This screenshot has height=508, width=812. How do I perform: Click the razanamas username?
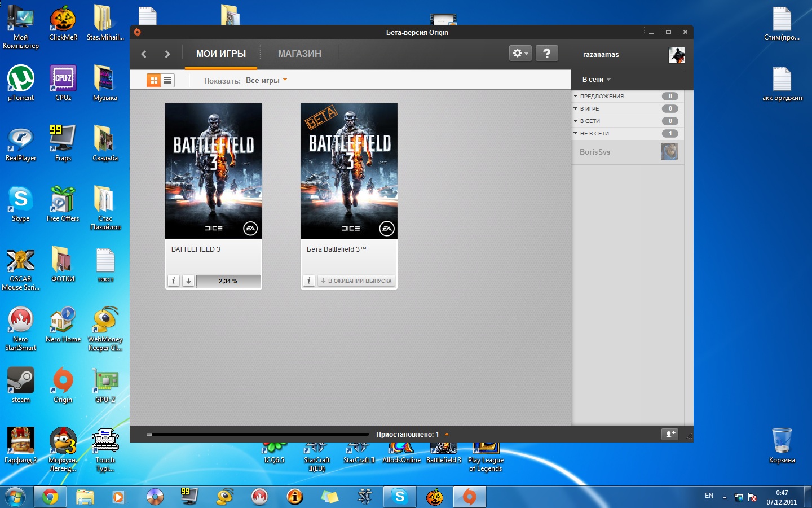pyautogui.click(x=601, y=55)
